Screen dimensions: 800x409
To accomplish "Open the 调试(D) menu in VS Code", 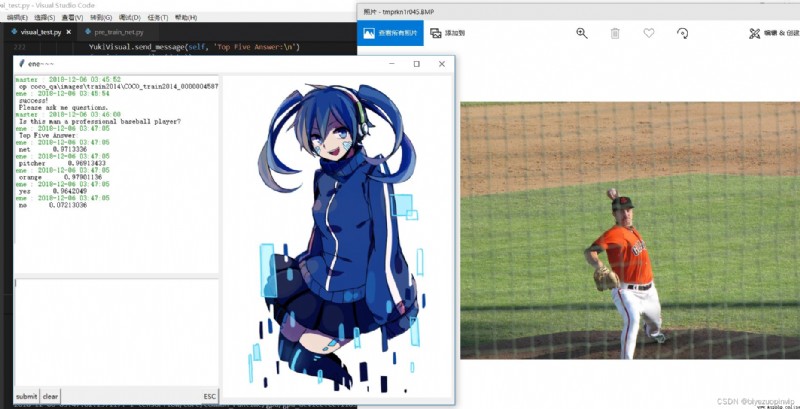I will (130, 17).
